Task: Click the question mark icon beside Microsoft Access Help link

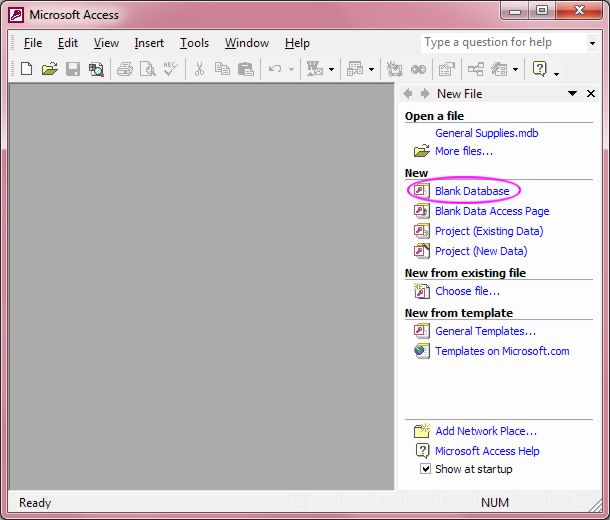Action: (x=422, y=451)
